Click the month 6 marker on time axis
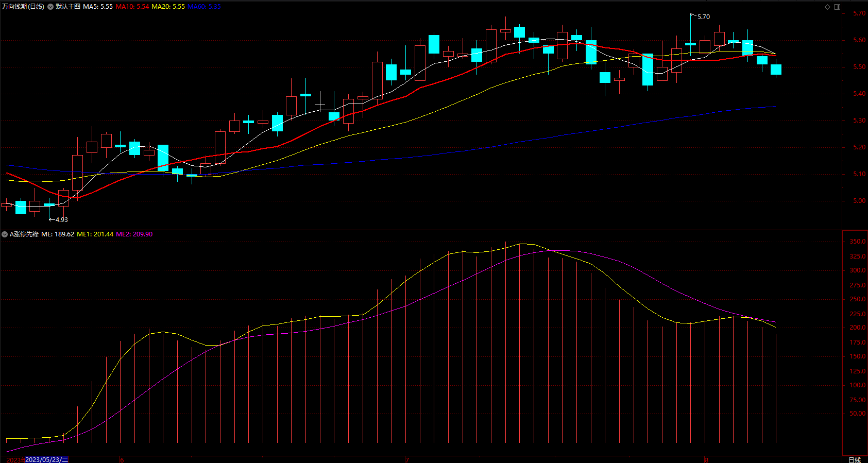Image resolution: width=868 pixels, height=463 pixels. coord(122,460)
